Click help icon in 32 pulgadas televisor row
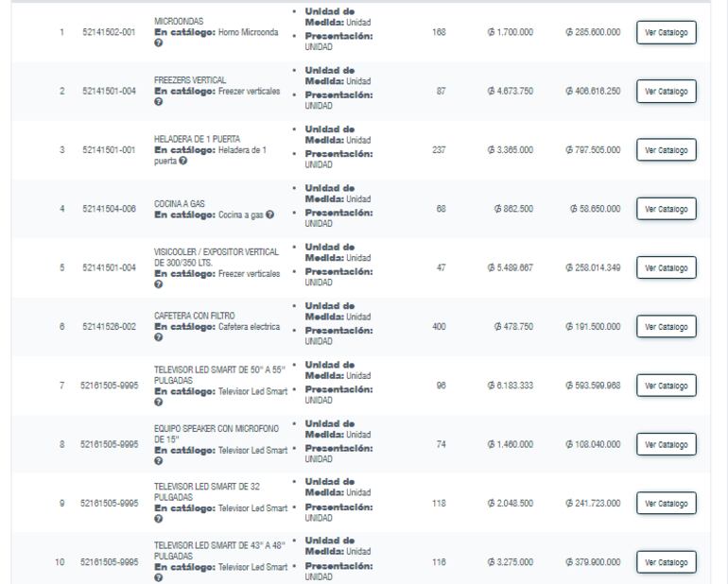Viewport: 728px width, 584px height. tap(157, 521)
